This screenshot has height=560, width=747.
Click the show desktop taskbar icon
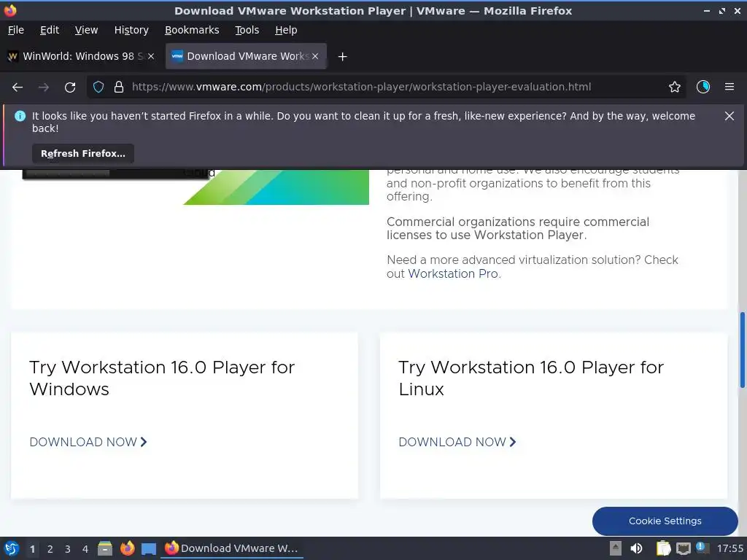pos(149,549)
